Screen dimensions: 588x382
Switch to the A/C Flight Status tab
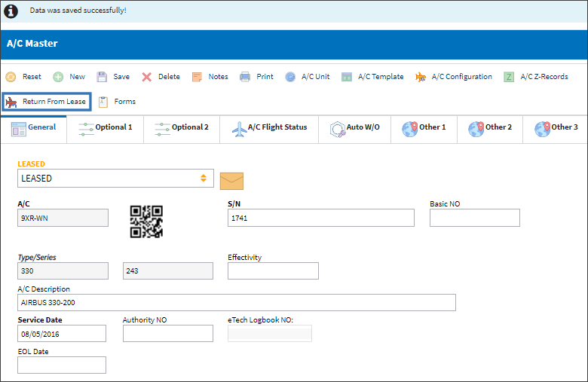pyautogui.click(x=269, y=129)
